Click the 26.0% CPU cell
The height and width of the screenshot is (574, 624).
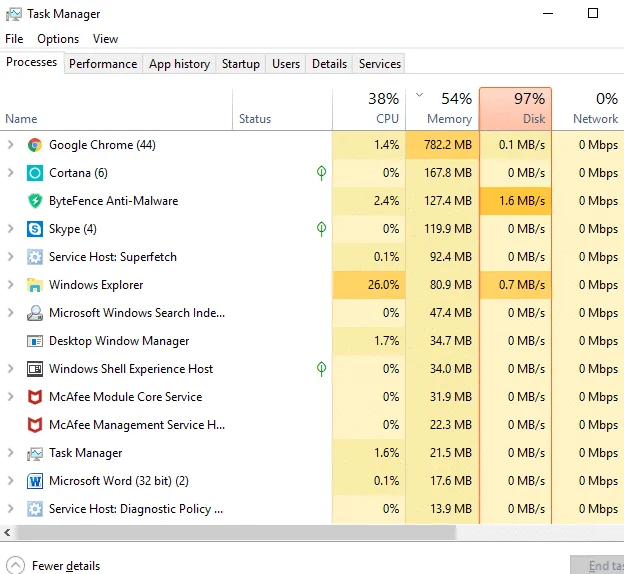tap(369, 285)
